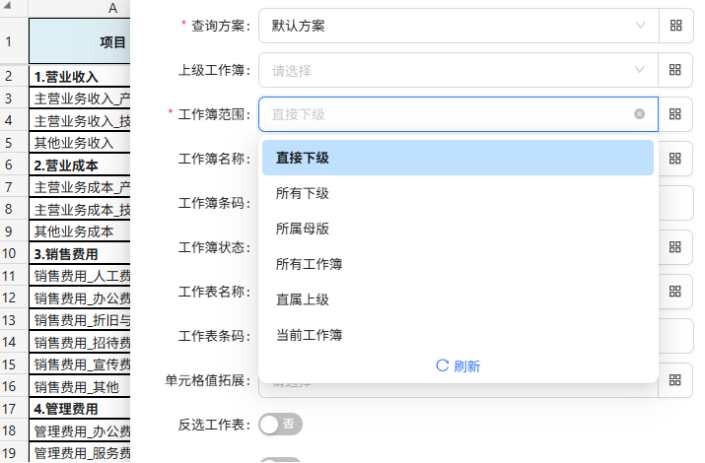The height and width of the screenshot is (463, 705).
Task: Open grid selector beside 上级工作簿 field
Action: click(x=675, y=70)
